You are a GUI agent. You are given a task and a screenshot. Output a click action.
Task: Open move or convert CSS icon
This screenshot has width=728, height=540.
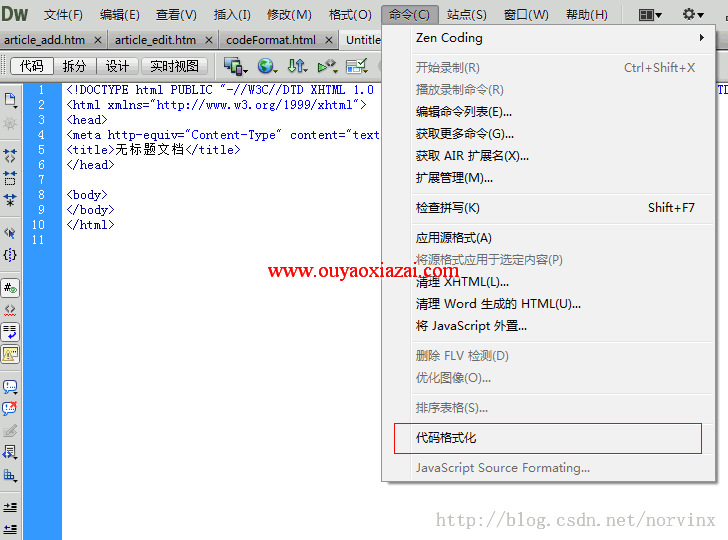(x=10, y=475)
